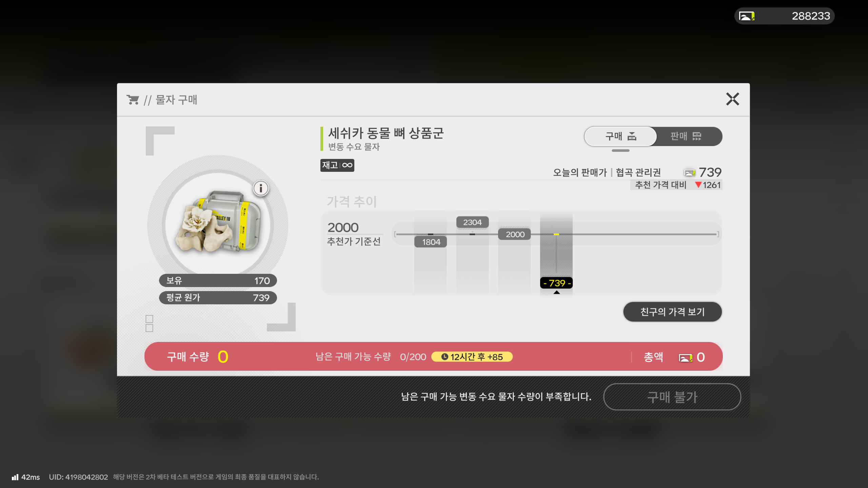Screen dimensions: 868x488
Task: Close the 물자 구매 dialog
Action: click(x=732, y=99)
